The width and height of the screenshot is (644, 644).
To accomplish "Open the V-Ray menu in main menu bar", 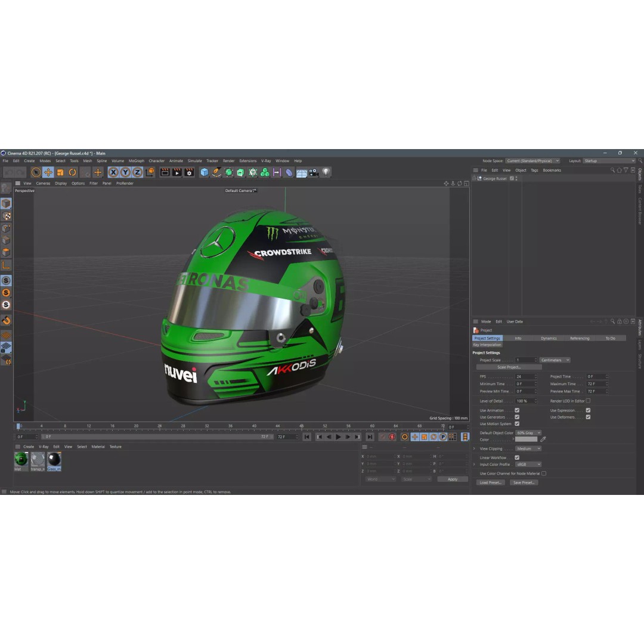I will tap(266, 161).
